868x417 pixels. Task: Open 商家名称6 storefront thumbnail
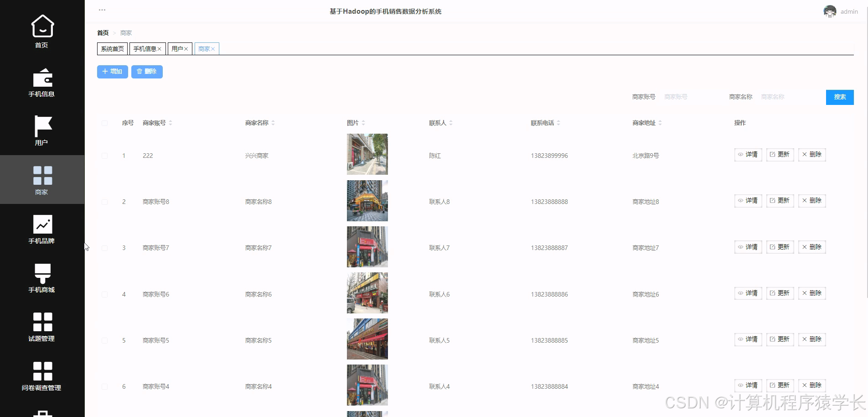click(367, 293)
